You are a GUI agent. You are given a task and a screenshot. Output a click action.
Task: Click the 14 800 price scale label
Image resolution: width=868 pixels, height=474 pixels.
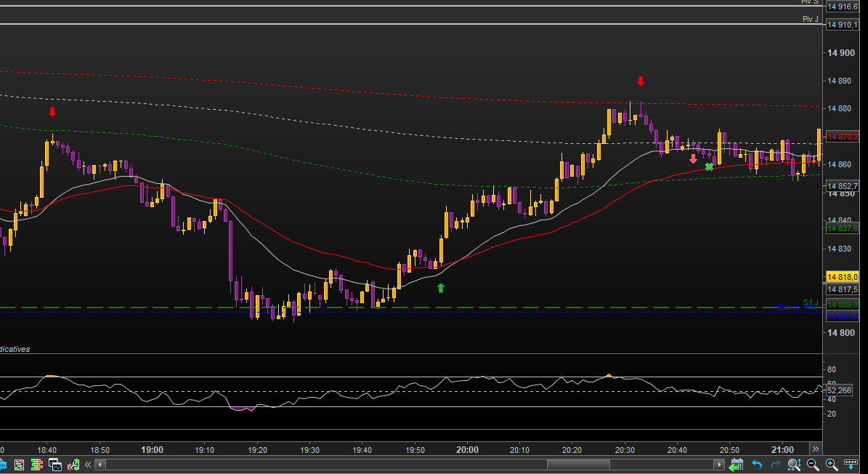coord(840,333)
